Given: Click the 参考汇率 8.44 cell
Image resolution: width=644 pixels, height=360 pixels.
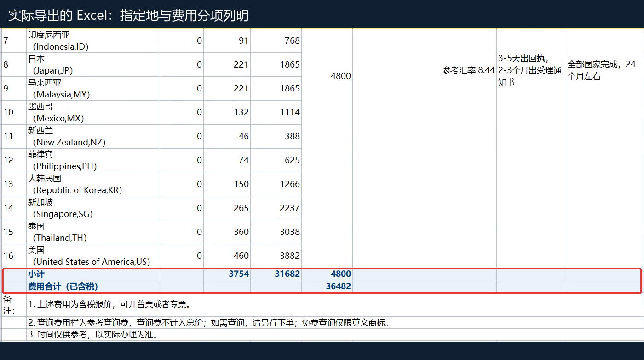Looking at the screenshot, I should (425, 148).
